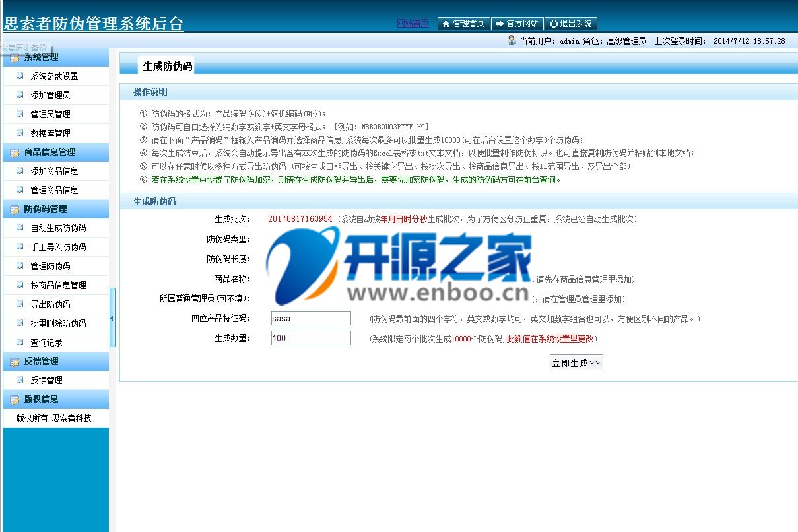
Task: Click the 立即生成>> button
Action: [x=576, y=363]
